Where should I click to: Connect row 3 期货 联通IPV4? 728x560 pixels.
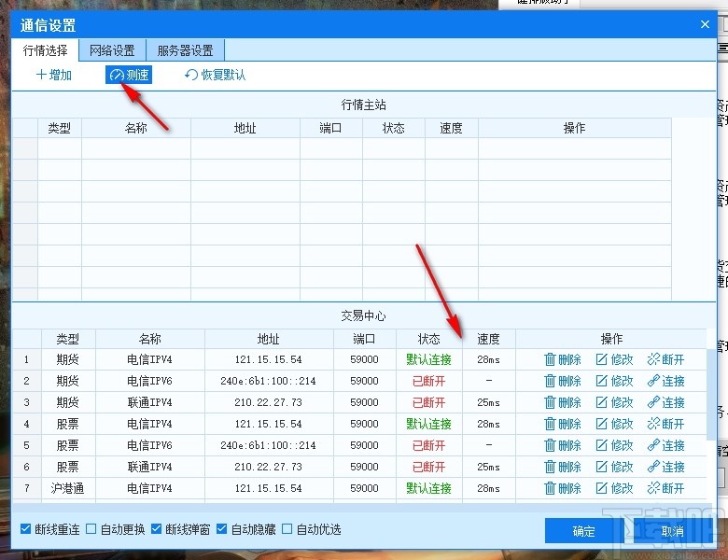point(665,402)
